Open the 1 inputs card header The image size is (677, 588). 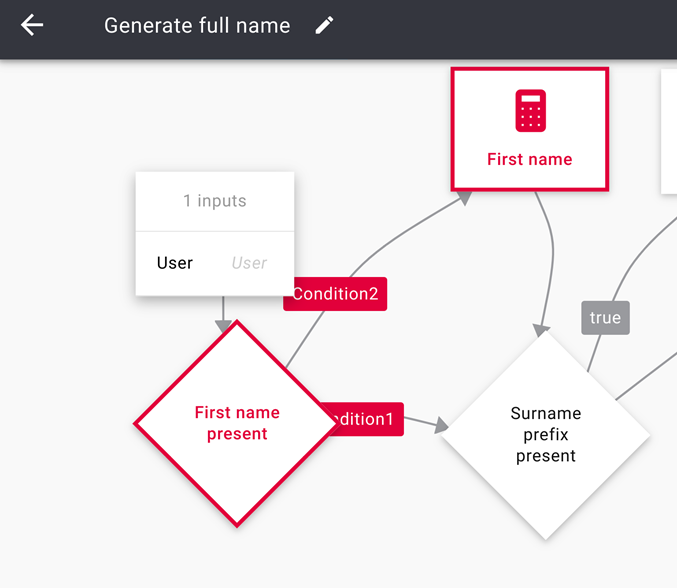215,201
